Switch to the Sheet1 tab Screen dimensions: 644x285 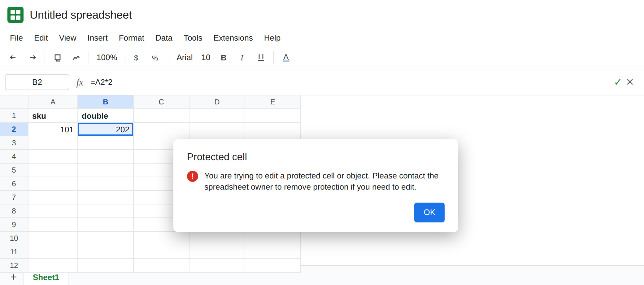click(x=46, y=277)
